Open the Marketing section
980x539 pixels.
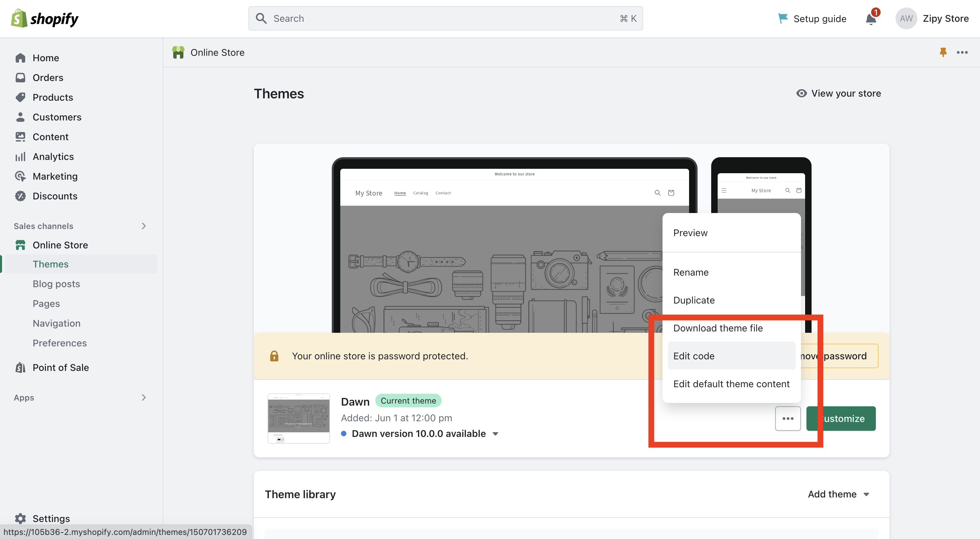(x=55, y=177)
